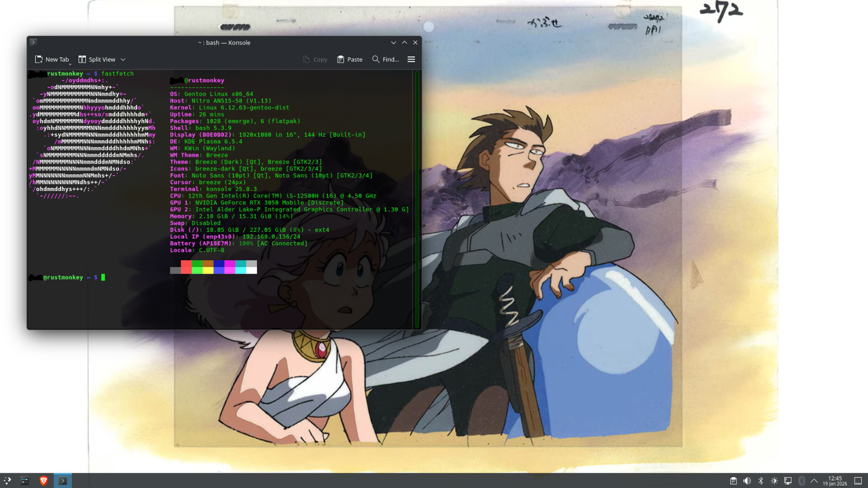Click the 'Memory: 2.18 GiB / 15.31 GiB' line
Screen dimensions: 868x488
pyautogui.click(x=232, y=216)
